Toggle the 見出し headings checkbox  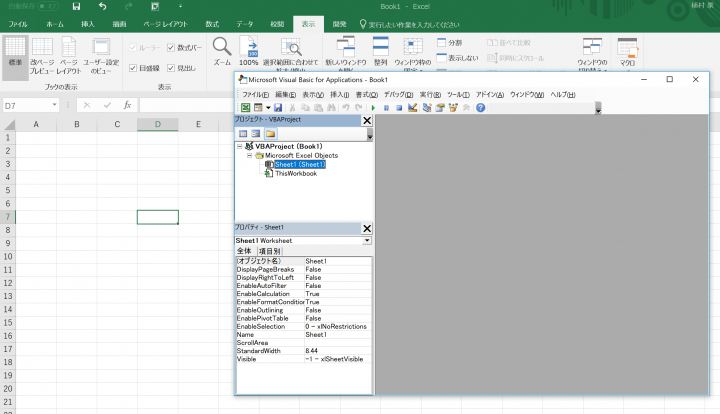(171, 68)
